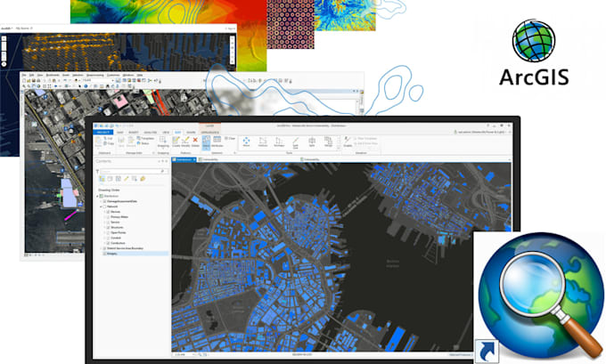Image resolution: width=606 pixels, height=364 pixels.
Task: Open the PROJECT tab in ArcGIS Pro
Action: point(103,133)
